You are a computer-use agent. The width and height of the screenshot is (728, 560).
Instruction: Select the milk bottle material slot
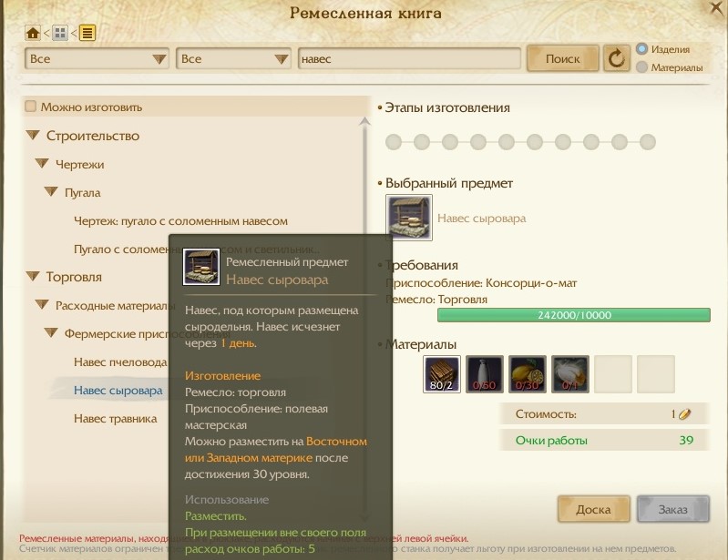pyautogui.click(x=484, y=374)
